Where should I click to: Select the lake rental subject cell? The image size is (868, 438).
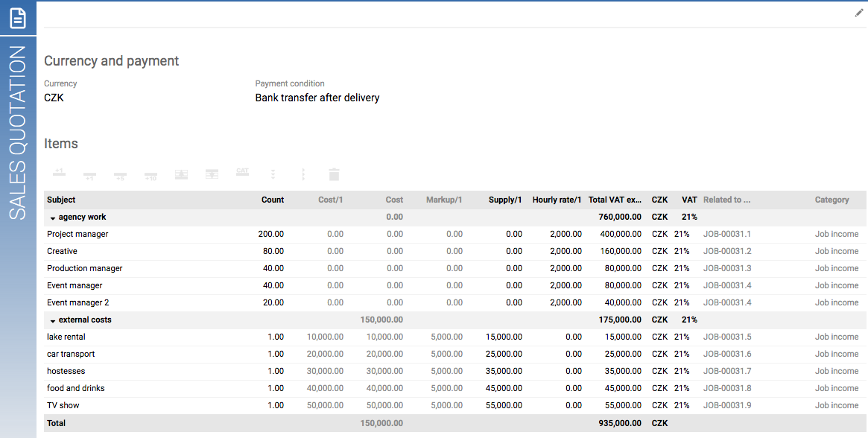66,337
